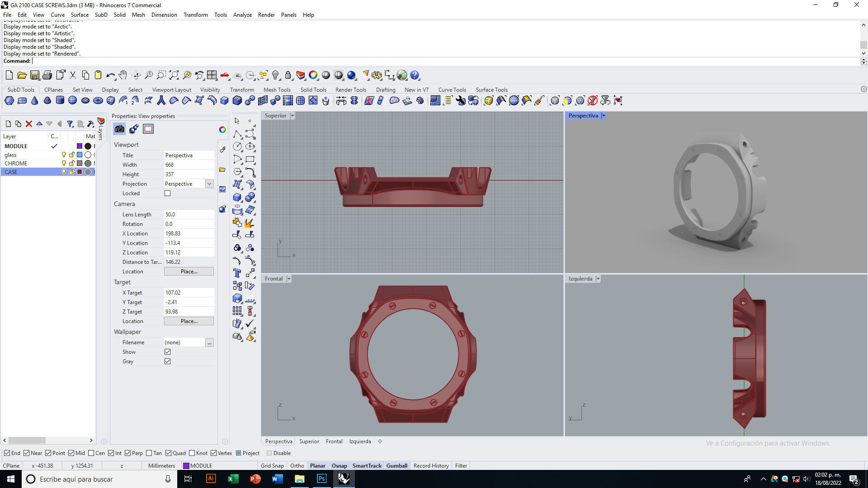The width and height of the screenshot is (868, 488).
Task: Toggle the viewport Locked checkbox
Action: 167,193
